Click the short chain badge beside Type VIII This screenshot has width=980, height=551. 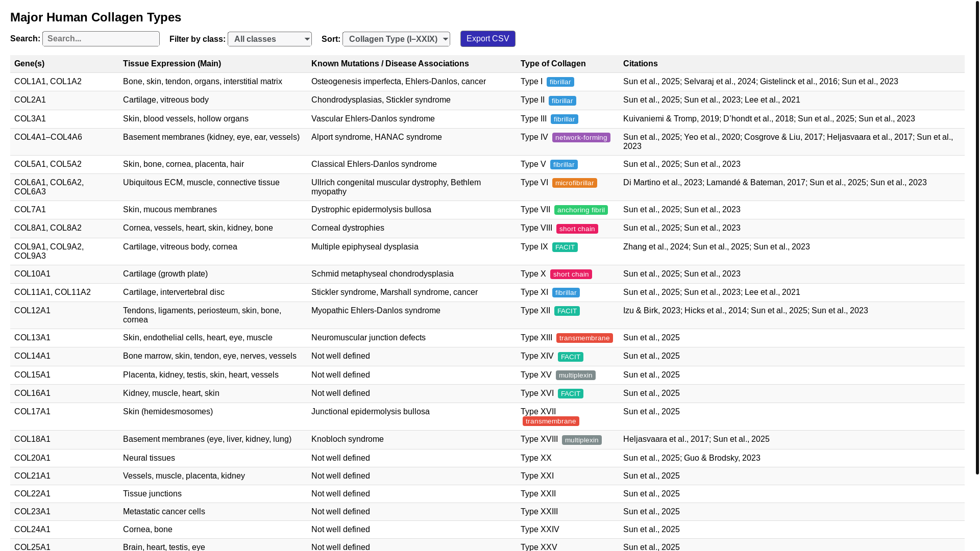(x=577, y=229)
